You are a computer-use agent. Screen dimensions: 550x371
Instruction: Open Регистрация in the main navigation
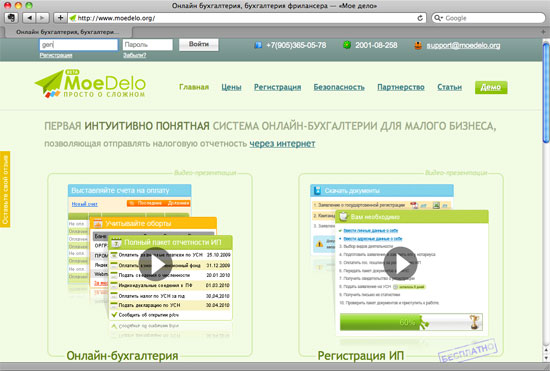click(277, 87)
